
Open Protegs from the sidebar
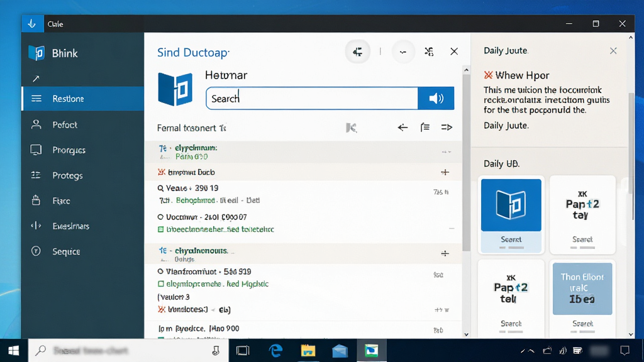point(82,176)
